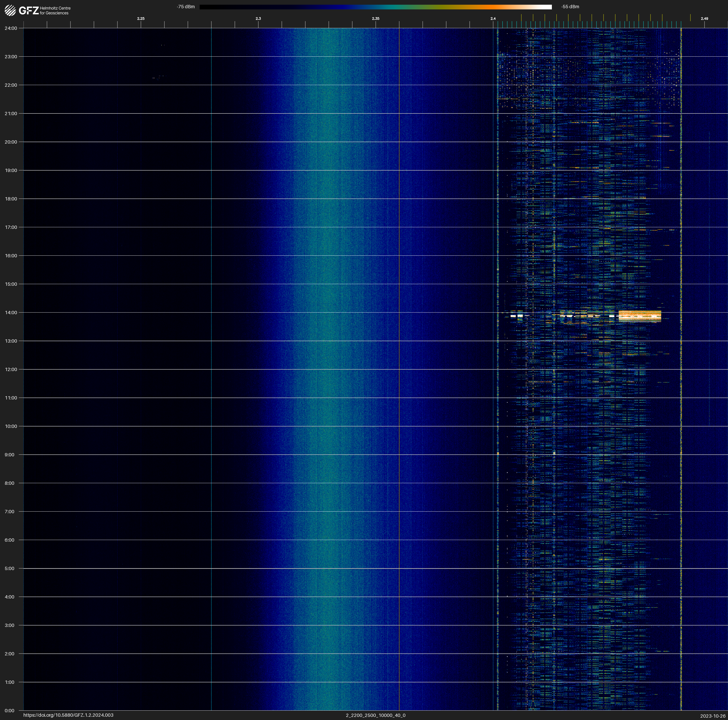Click the GFZ striped globe logo icon
728x720 pixels.
pos(10,10)
